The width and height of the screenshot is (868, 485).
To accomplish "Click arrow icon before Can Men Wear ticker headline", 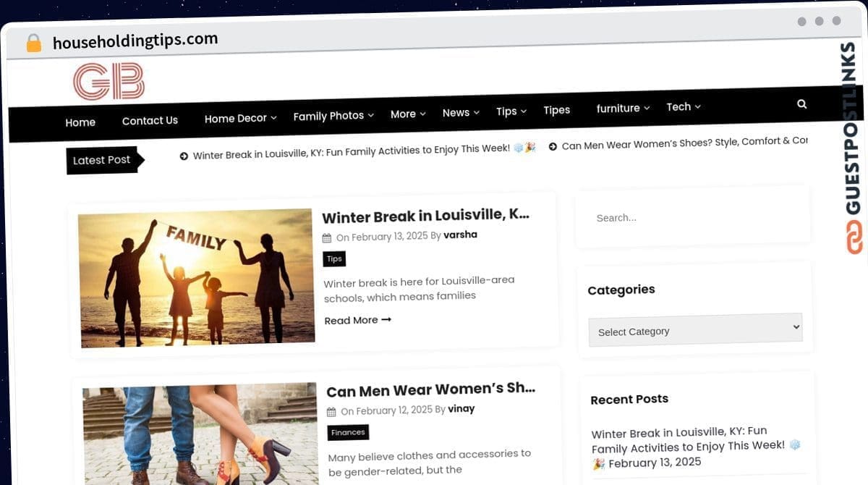I will pos(553,146).
